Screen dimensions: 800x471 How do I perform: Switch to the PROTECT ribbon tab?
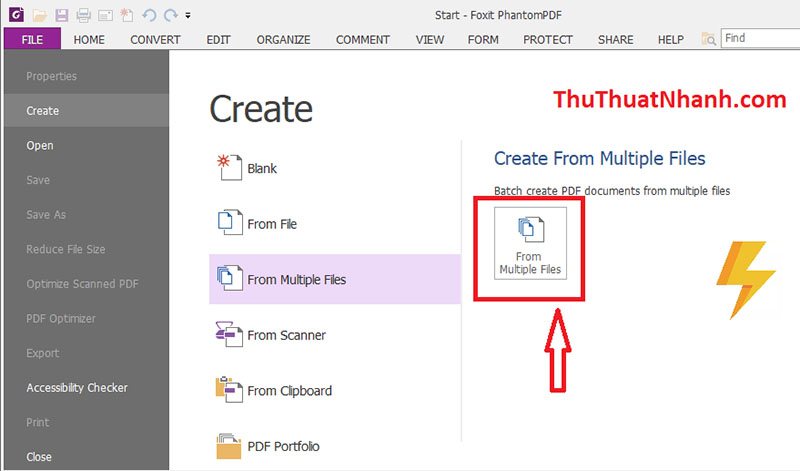click(547, 39)
